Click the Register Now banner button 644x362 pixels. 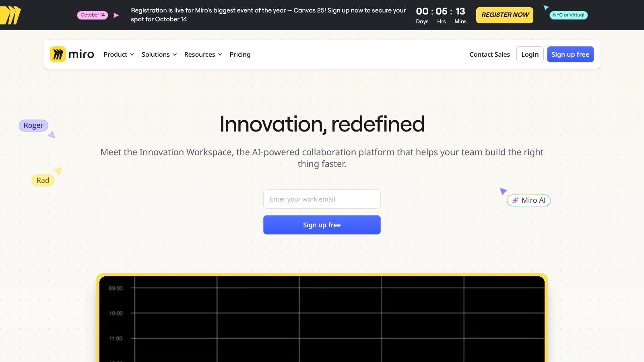[505, 15]
